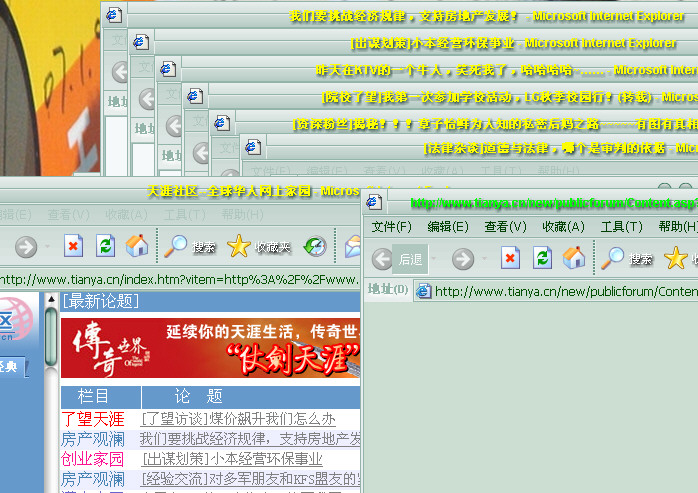Click the page icon inside the 地址(D) field

[x=423, y=291]
